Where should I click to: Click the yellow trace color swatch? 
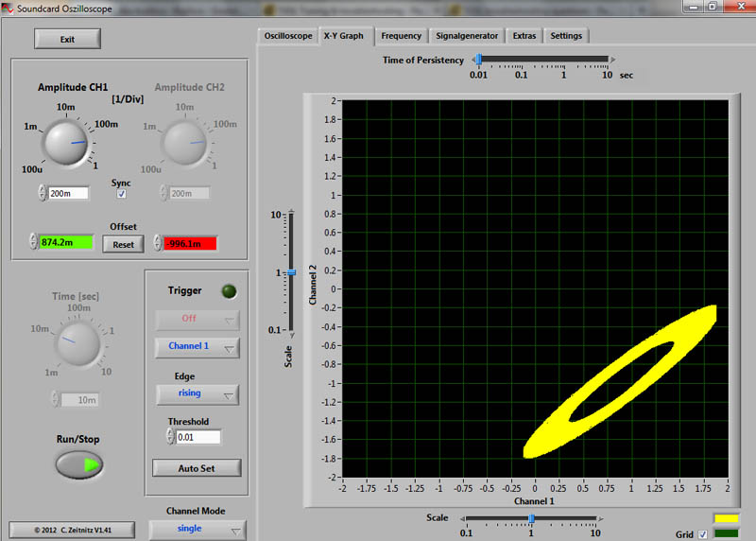tap(726, 518)
